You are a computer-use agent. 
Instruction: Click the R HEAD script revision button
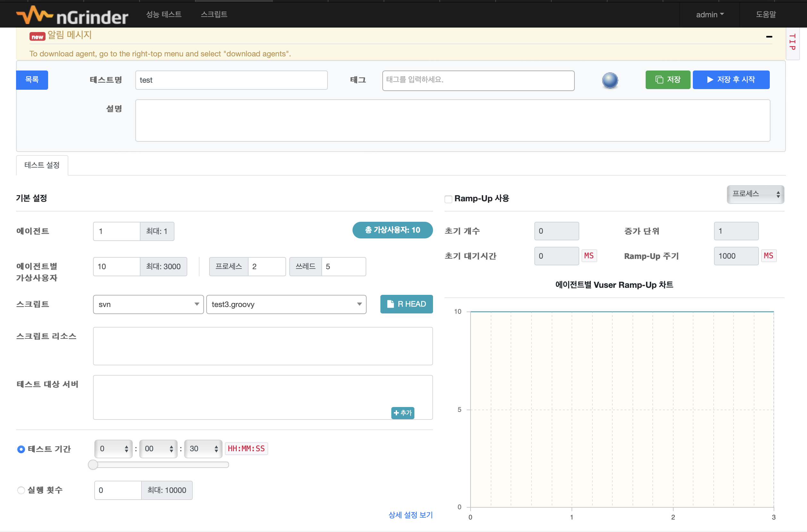point(406,304)
